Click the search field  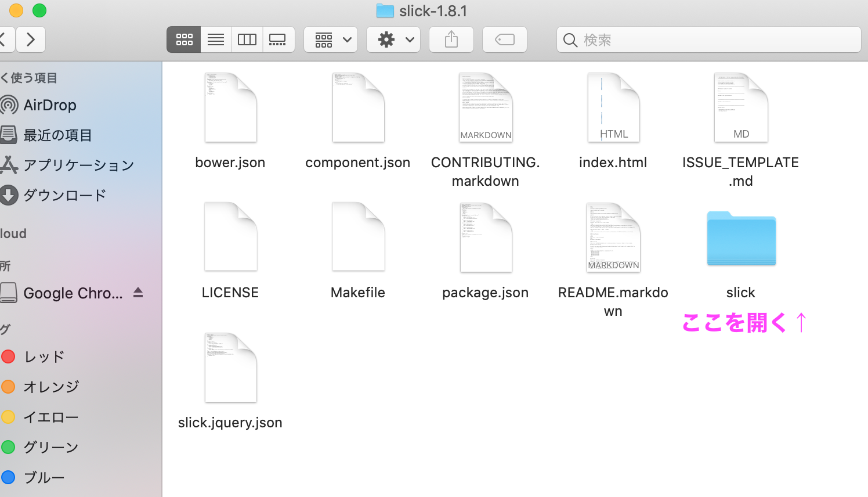(x=709, y=39)
